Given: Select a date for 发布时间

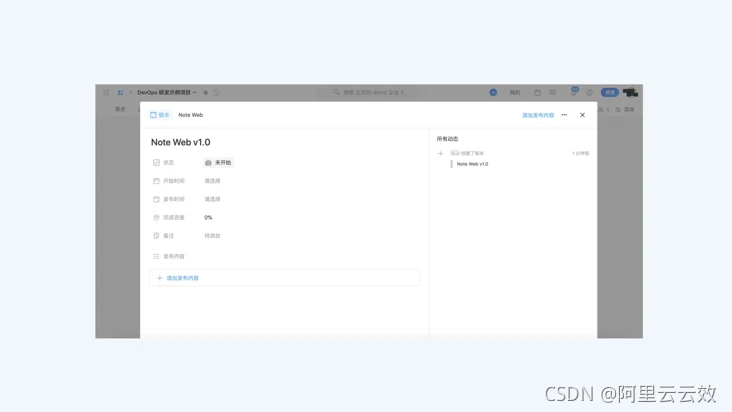Looking at the screenshot, I should coord(212,199).
